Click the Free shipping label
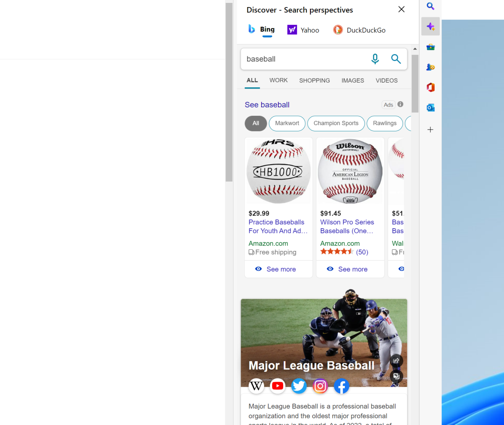504x425 pixels. [273, 252]
